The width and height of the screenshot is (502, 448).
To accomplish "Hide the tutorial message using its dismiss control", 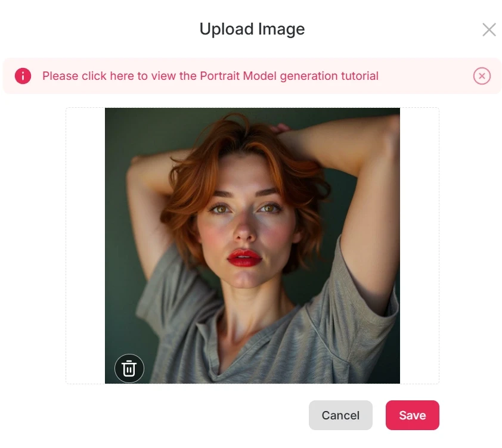I will click(x=482, y=76).
